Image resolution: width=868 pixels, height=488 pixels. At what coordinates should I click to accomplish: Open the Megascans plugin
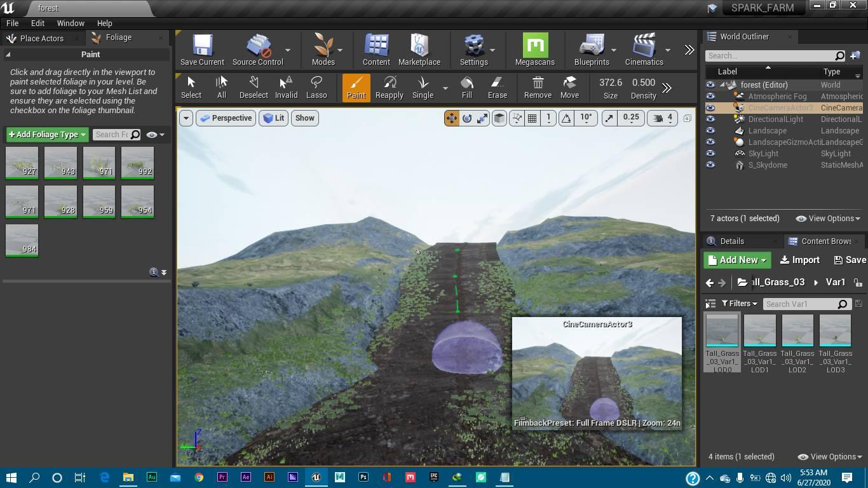535,50
